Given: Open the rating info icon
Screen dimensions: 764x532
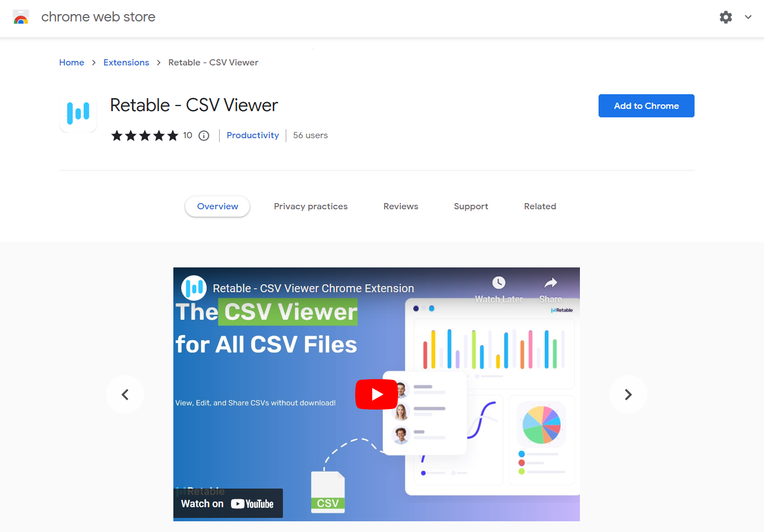Looking at the screenshot, I should (x=204, y=135).
